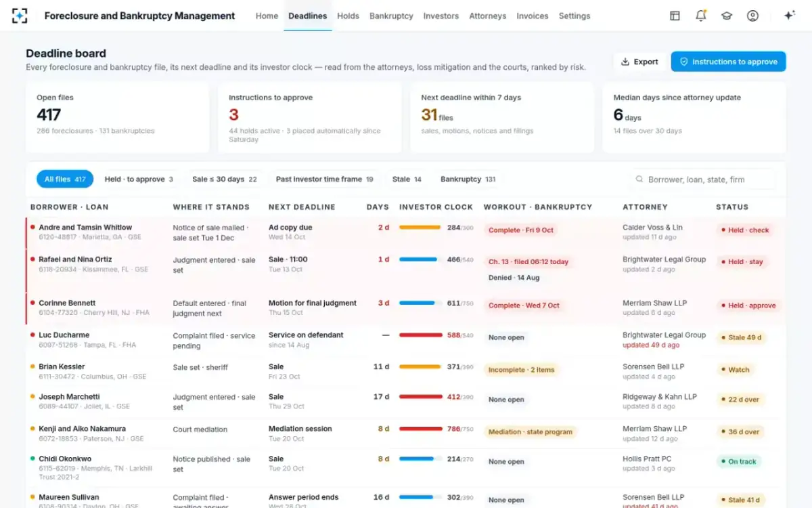Screen dimensions: 812x508
Task: Sort by the Investor Clock column header
Action: 436,207
